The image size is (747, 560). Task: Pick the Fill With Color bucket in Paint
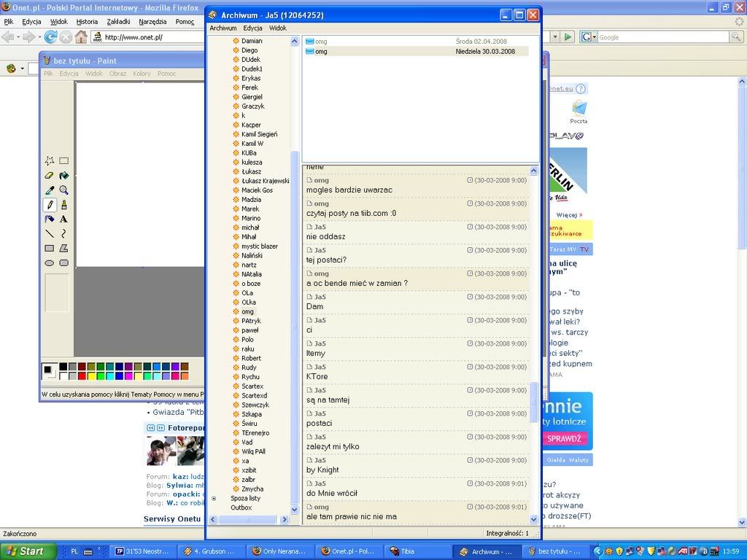[64, 176]
